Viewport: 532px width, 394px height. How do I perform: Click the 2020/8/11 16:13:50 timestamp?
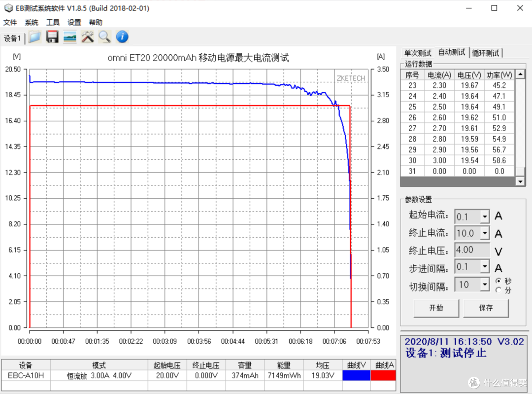coord(448,341)
